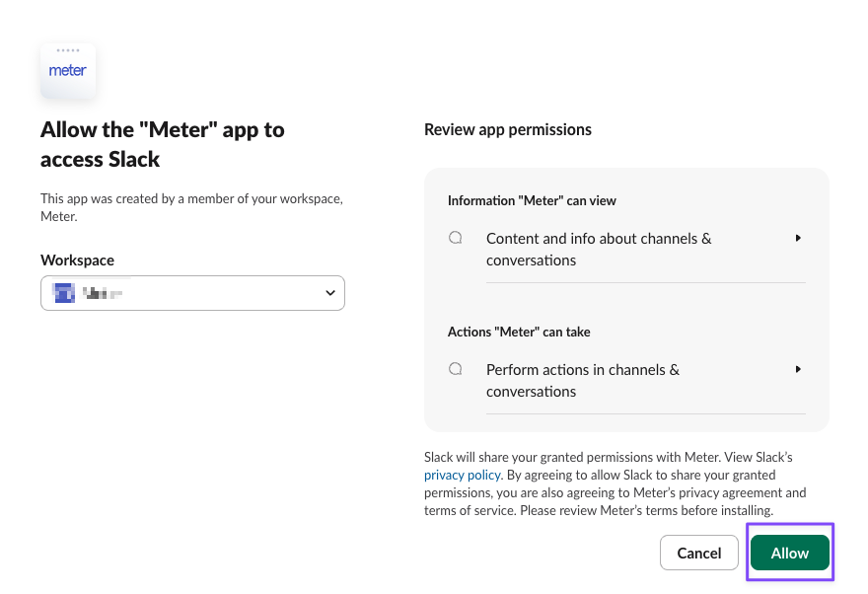Click the right arrow next to perform actions permission
The height and width of the screenshot is (594, 868).
coord(798,368)
